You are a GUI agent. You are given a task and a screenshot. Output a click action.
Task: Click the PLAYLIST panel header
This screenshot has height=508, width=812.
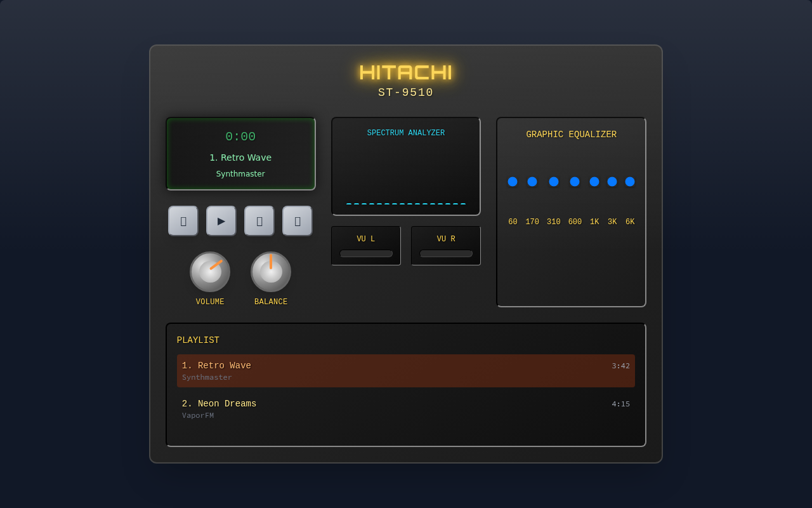199,340
